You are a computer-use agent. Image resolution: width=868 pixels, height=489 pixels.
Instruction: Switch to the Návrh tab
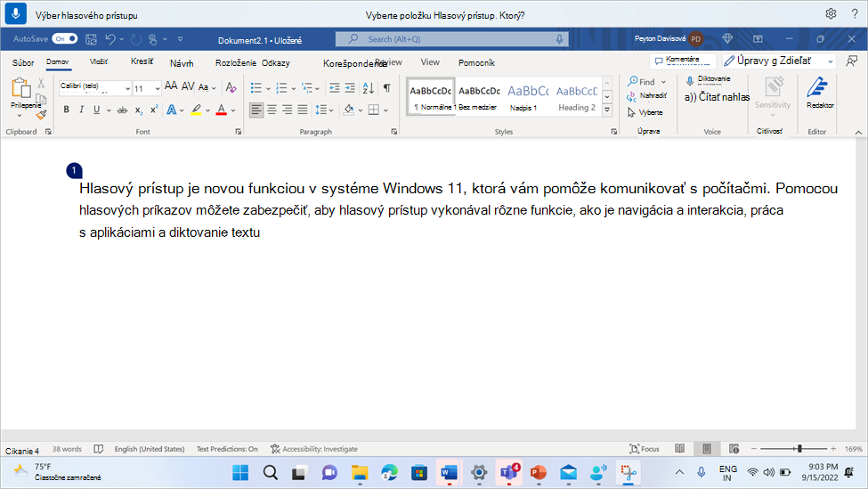[x=182, y=63]
